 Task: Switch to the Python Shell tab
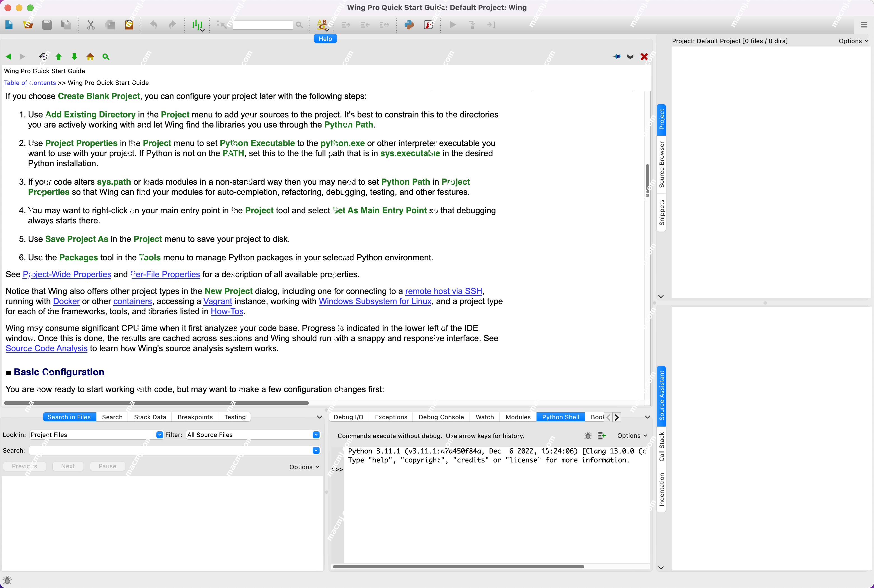tap(561, 417)
